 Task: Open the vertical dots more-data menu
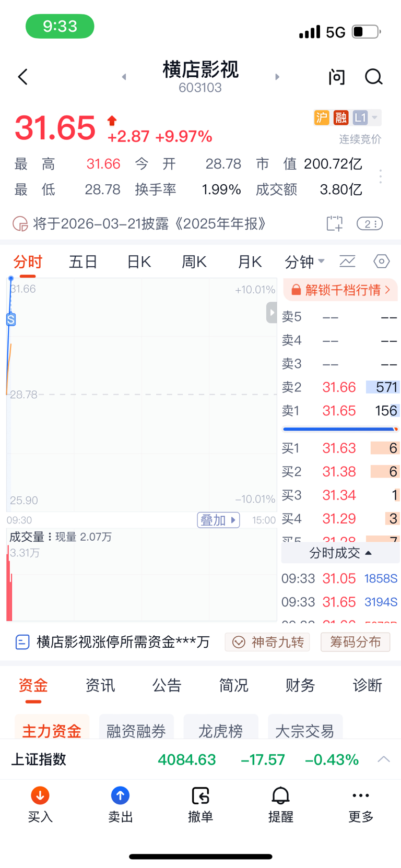381,176
